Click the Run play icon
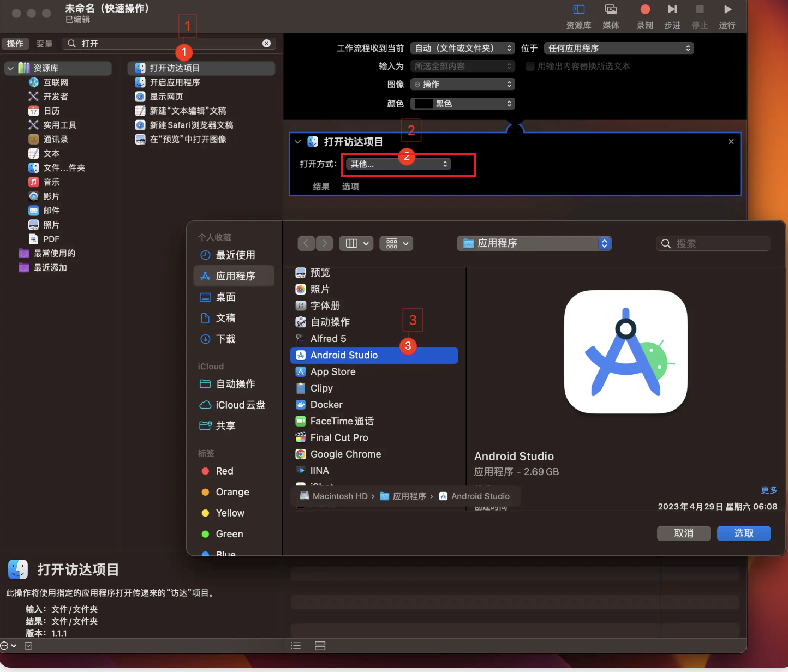 (727, 10)
